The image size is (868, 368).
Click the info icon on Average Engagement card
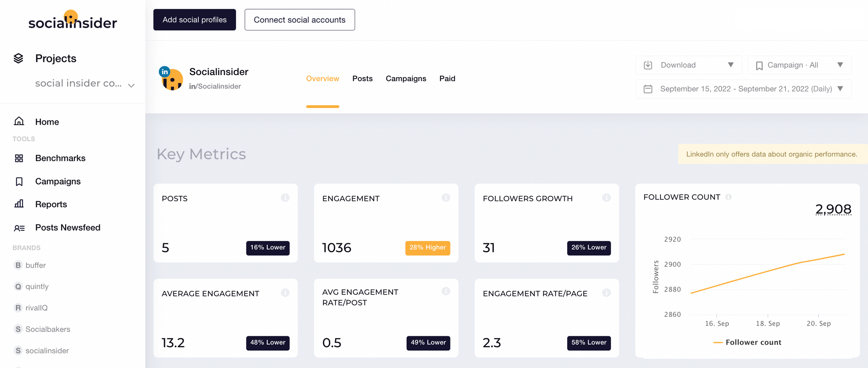285,293
